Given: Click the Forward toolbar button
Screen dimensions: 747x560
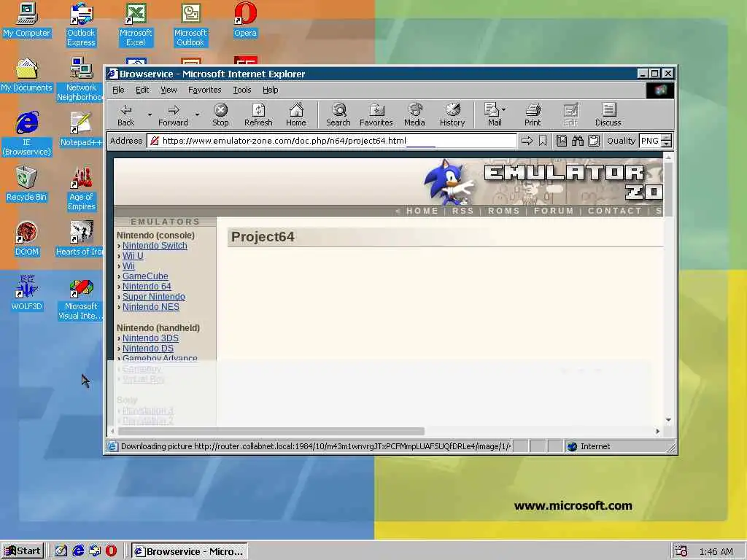Looking at the screenshot, I should [x=173, y=114].
